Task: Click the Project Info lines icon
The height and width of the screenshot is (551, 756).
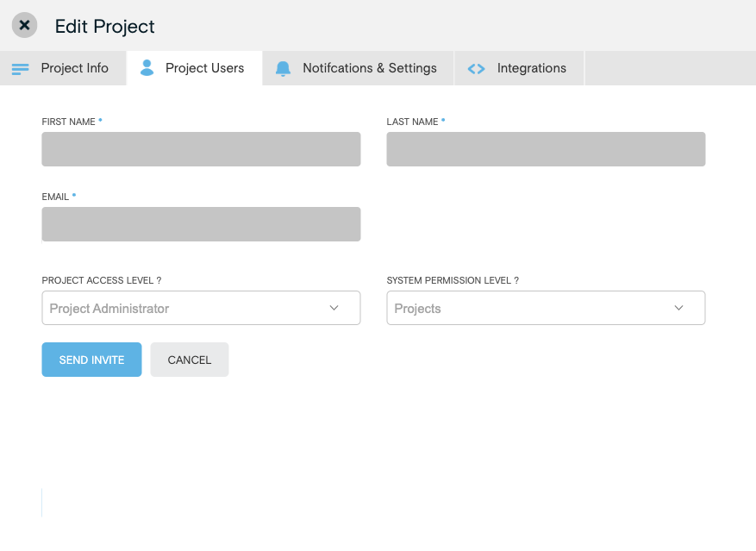Action: point(20,69)
